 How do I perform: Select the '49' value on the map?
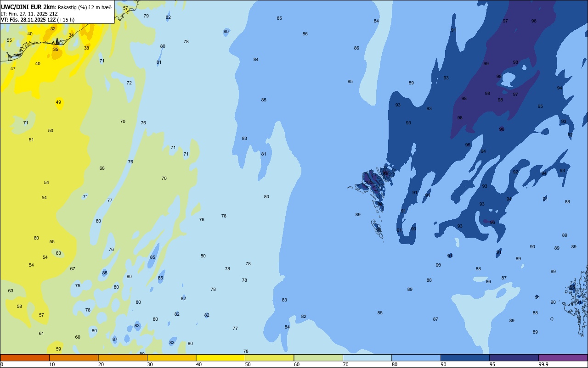(x=58, y=102)
